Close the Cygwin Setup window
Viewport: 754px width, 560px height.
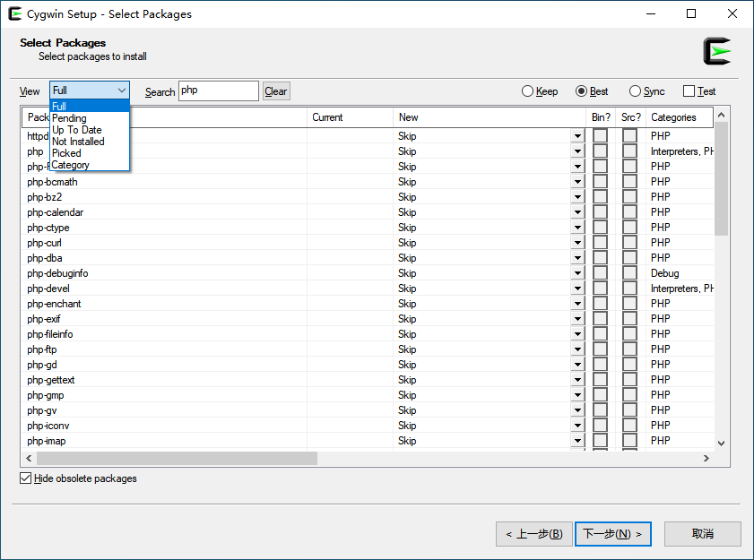coord(732,13)
